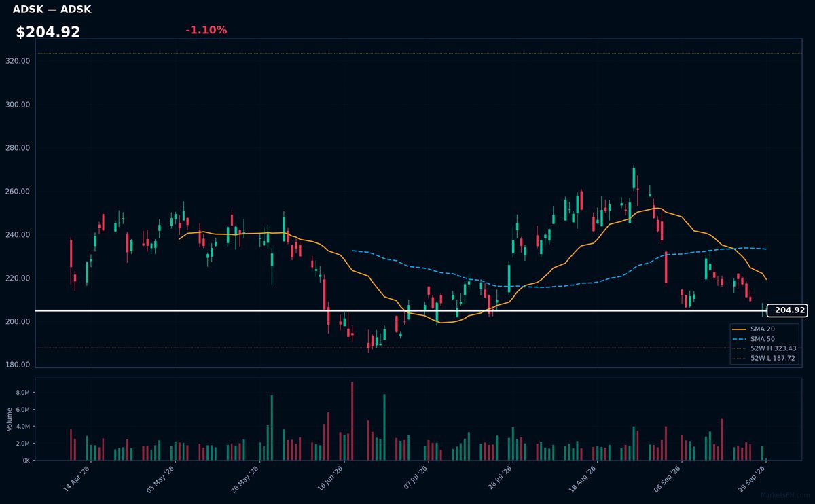Screen dimensions: 815x504
Task: Click the 52W H 323.43 legend entry
Action: click(764, 348)
